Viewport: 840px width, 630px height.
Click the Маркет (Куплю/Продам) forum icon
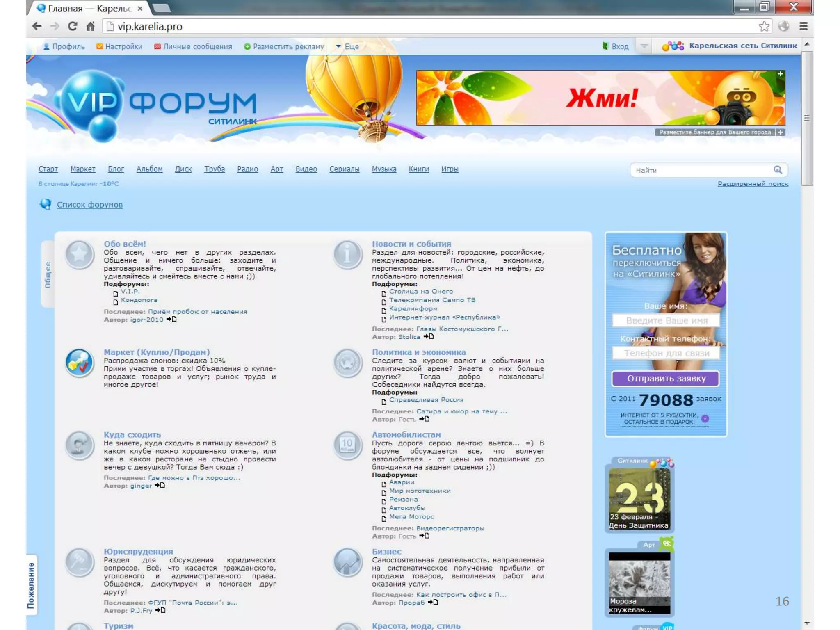click(x=80, y=363)
